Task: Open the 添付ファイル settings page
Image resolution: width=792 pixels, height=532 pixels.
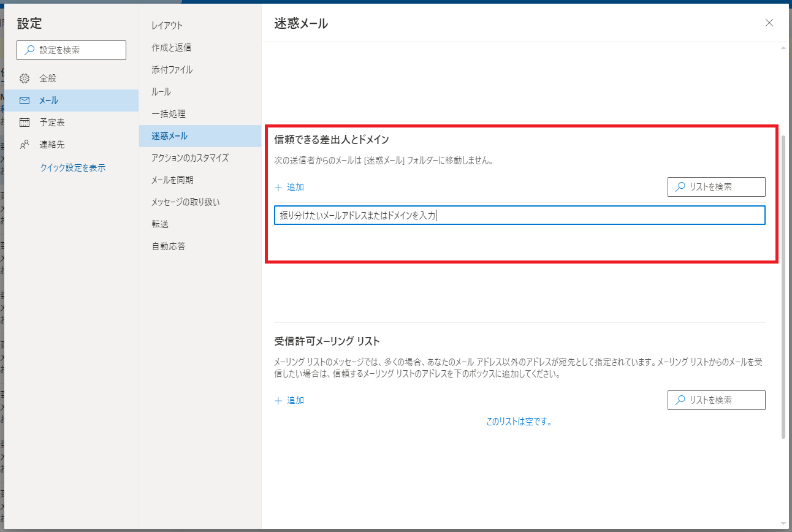Action: (x=200, y=70)
